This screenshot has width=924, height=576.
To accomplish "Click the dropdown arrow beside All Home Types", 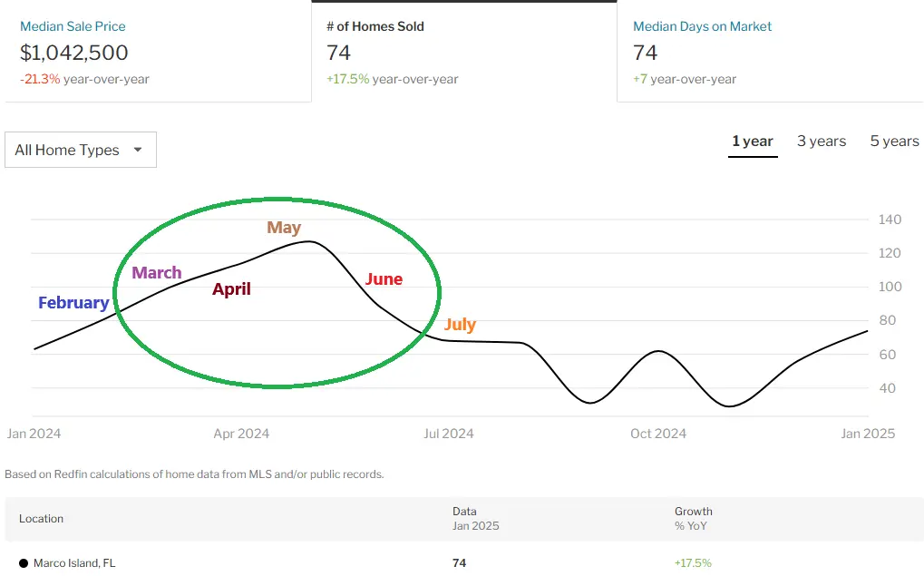I will [x=138, y=150].
